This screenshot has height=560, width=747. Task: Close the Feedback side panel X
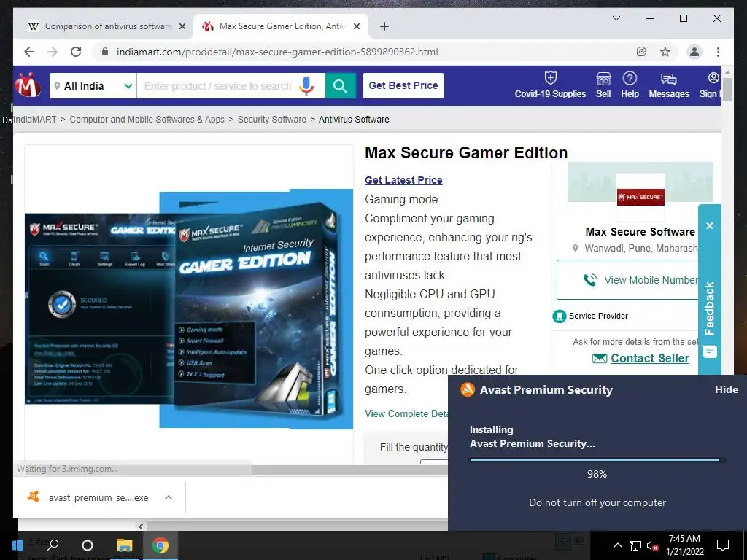[x=709, y=226]
